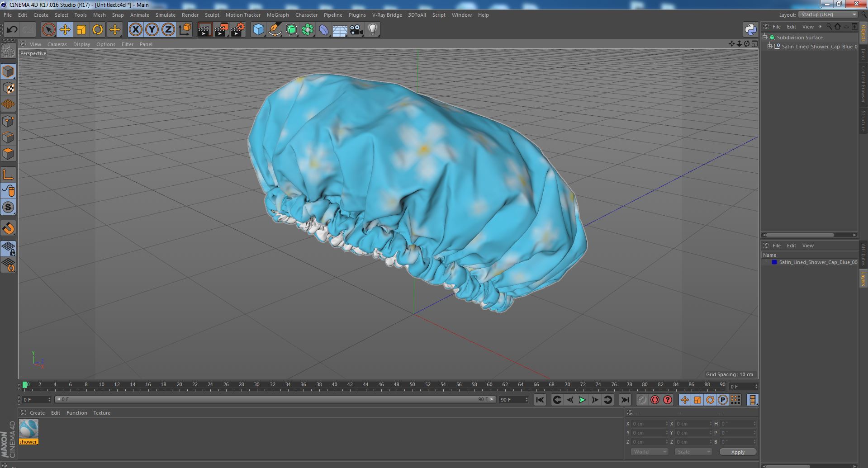Add a Light object
Image resolution: width=868 pixels, height=468 pixels.
click(373, 30)
